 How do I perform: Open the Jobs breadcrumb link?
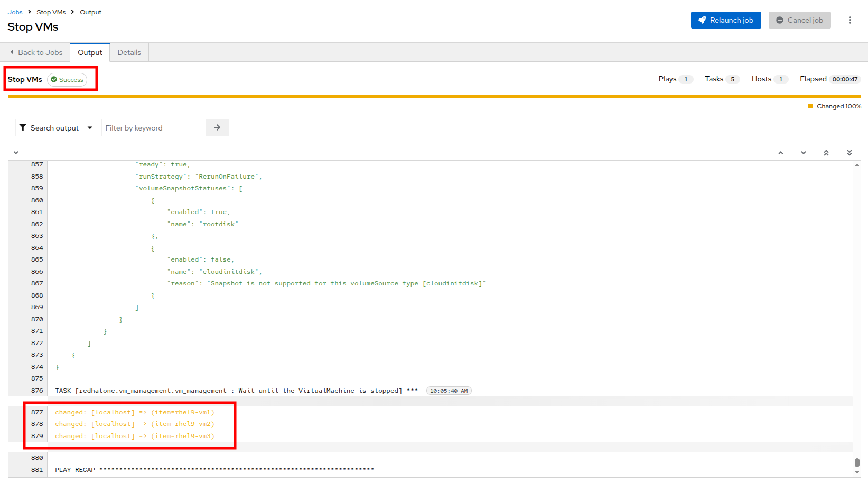(x=15, y=12)
